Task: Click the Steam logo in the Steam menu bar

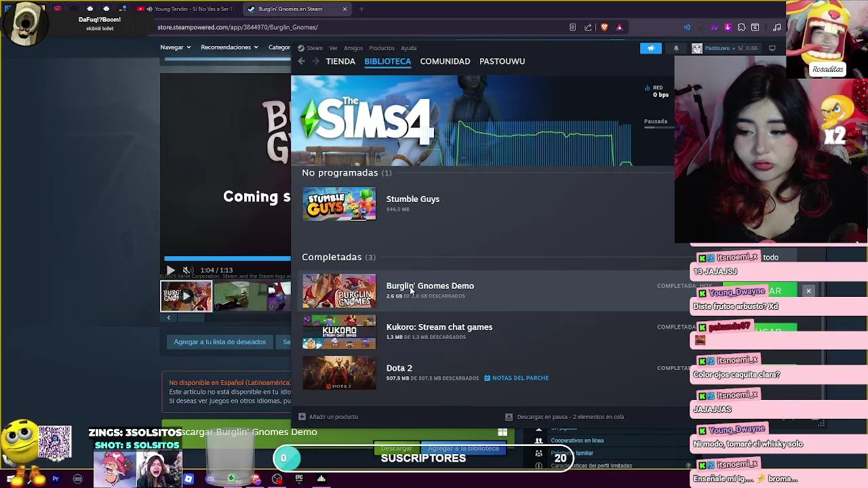Action: click(300, 48)
